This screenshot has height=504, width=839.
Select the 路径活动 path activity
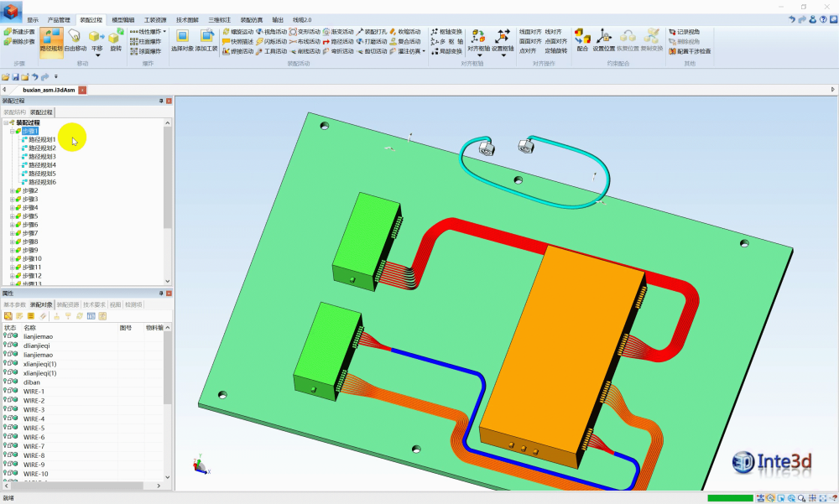pyautogui.click(x=338, y=41)
